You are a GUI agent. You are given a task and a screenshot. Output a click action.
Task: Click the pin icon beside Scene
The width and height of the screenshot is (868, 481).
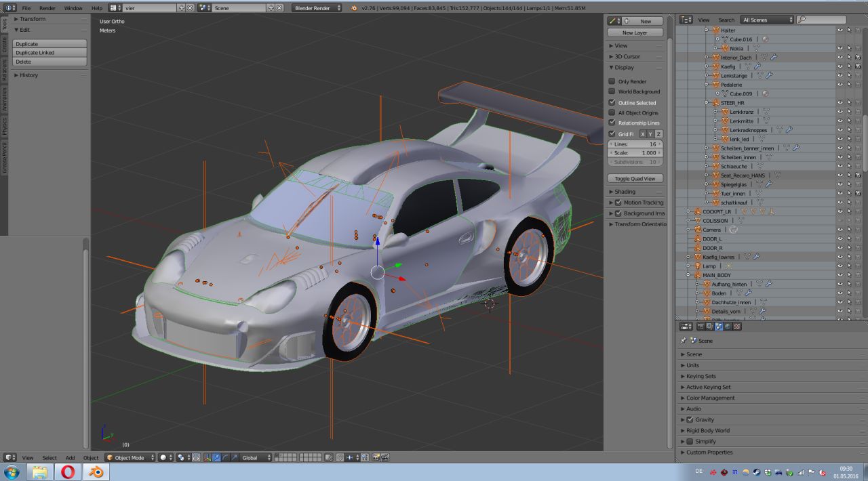pos(683,341)
